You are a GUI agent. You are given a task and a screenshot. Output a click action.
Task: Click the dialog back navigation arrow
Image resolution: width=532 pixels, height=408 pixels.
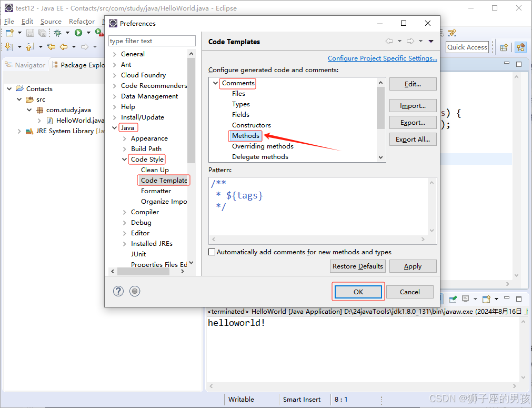[389, 41]
